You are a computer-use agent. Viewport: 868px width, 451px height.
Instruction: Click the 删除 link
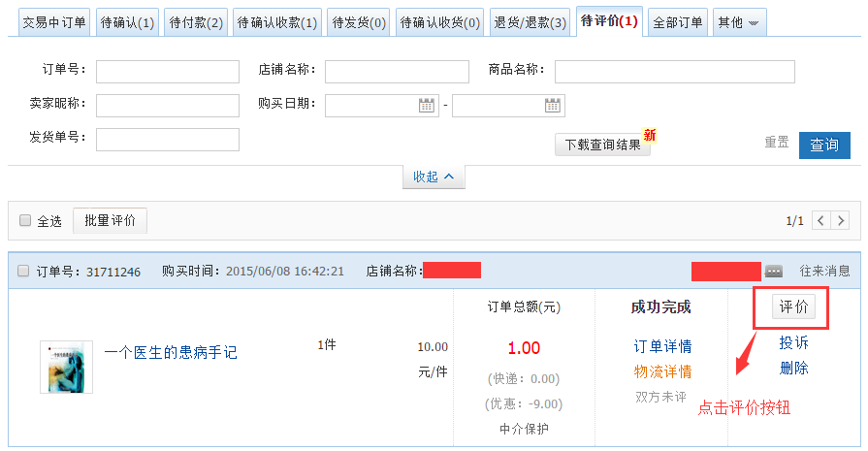[794, 368]
